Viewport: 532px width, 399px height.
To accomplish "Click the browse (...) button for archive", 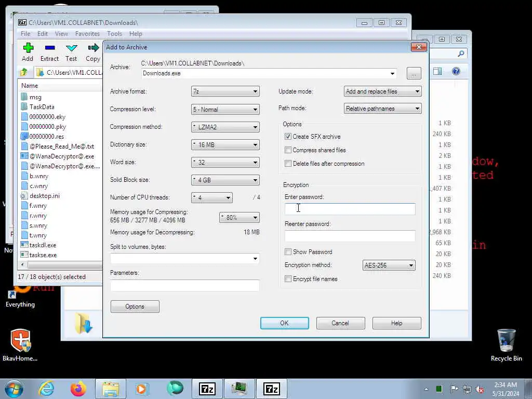I will point(414,73).
